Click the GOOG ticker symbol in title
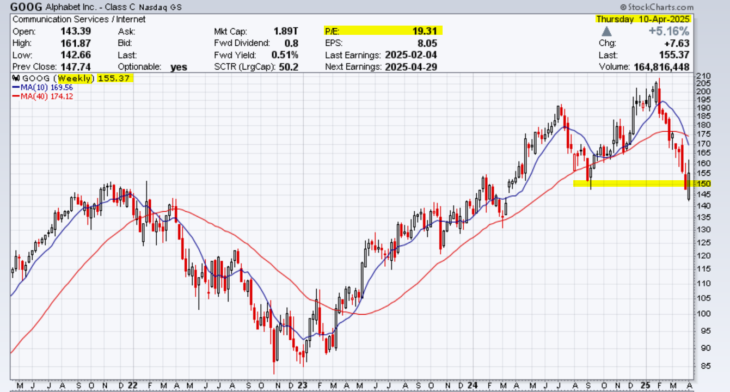The width and height of the screenshot is (730, 392). tap(26, 7)
